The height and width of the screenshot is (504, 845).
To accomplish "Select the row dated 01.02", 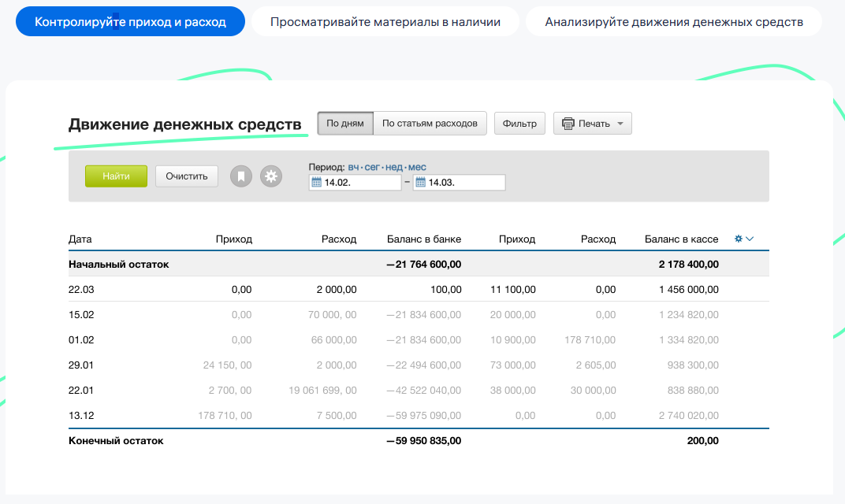I will click(x=419, y=339).
